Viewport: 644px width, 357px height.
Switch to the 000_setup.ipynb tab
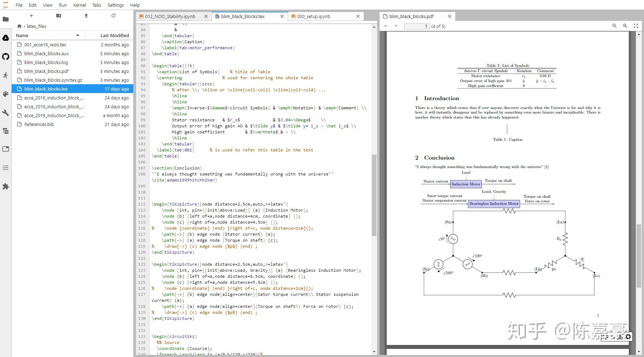(x=314, y=16)
